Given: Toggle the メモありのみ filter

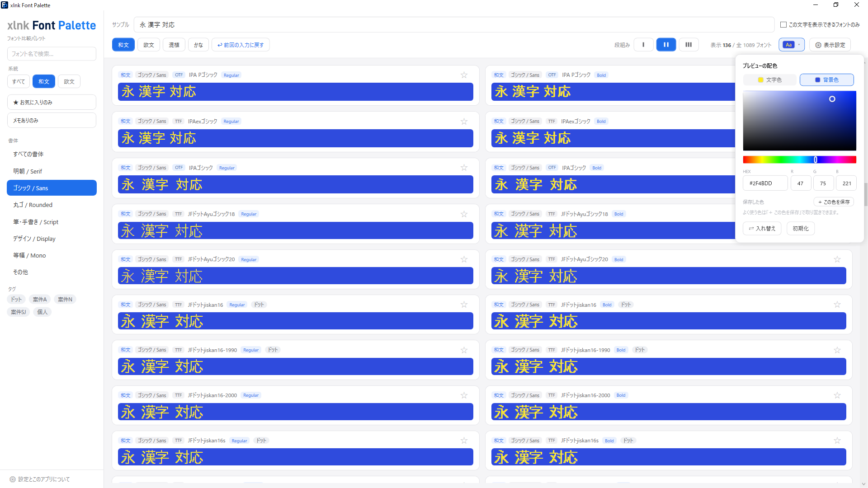Looking at the screenshot, I should coord(52,120).
